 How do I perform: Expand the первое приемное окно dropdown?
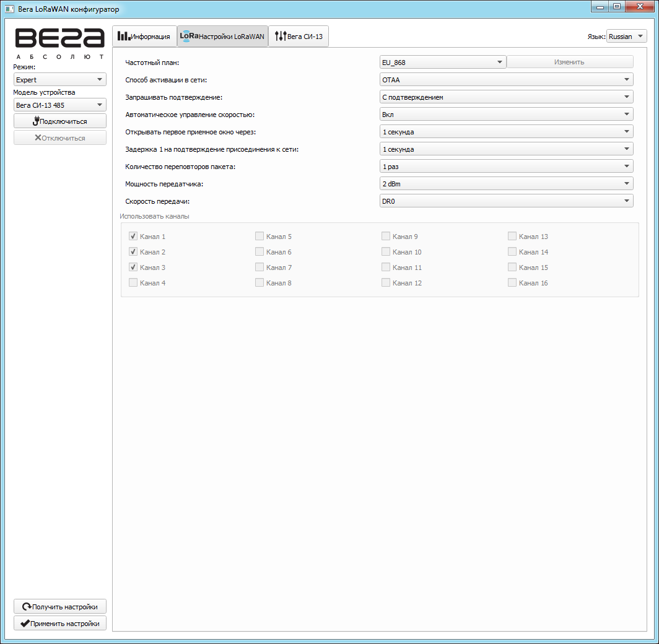506,131
